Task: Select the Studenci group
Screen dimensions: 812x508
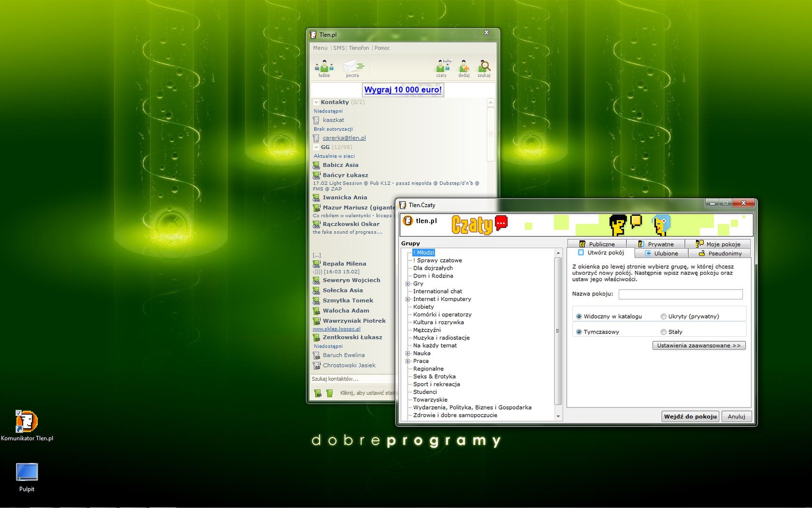Action: pyautogui.click(x=425, y=392)
